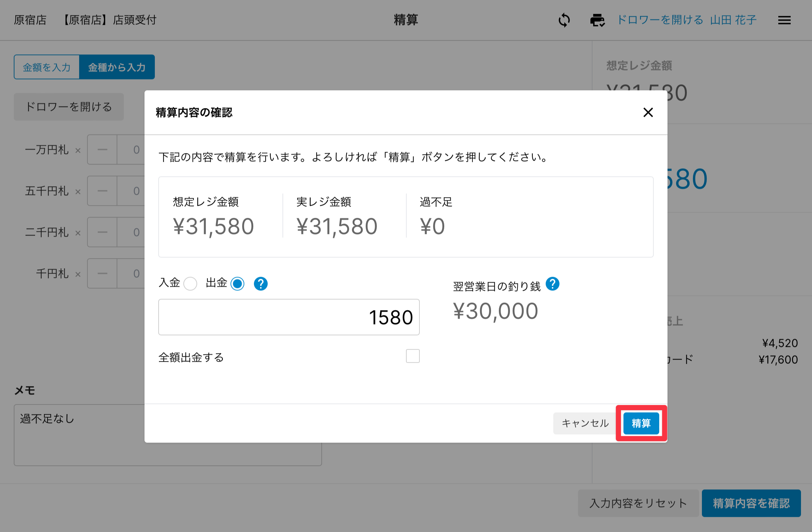Select the 出金 radio button
Image resolution: width=812 pixels, height=532 pixels.
[x=237, y=284]
